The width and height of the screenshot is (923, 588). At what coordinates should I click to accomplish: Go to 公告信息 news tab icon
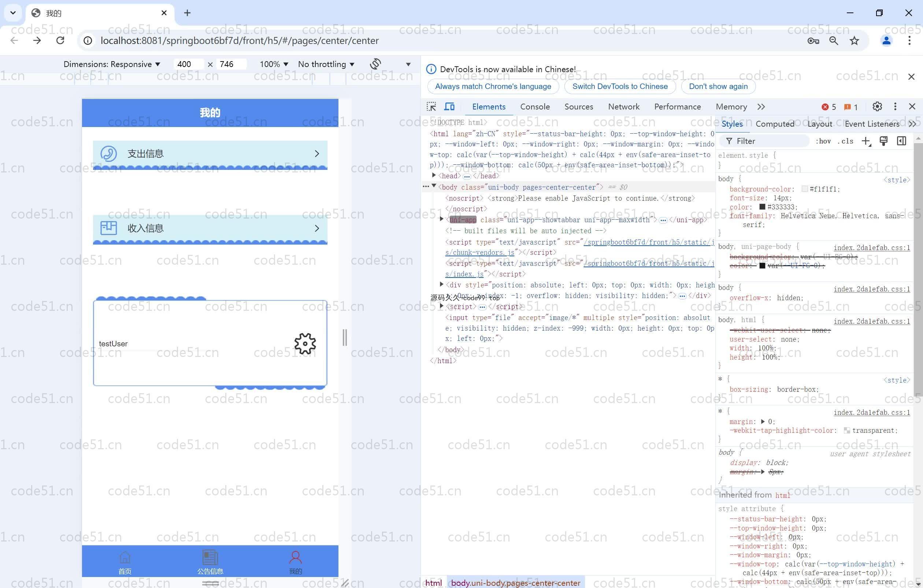click(x=210, y=557)
